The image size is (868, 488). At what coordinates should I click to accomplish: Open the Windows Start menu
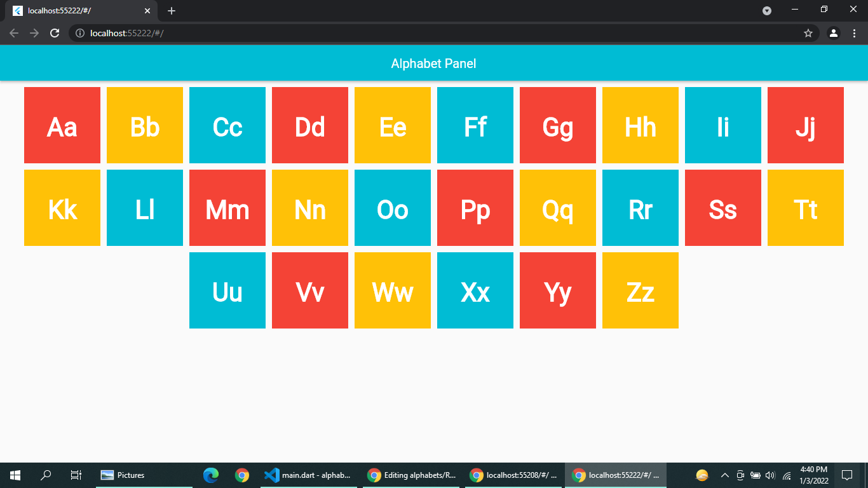13,475
